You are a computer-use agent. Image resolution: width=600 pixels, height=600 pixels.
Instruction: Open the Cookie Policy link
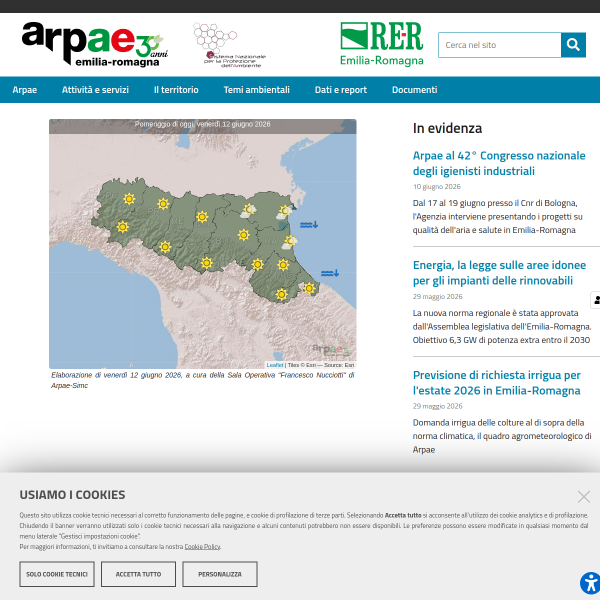pos(202,546)
